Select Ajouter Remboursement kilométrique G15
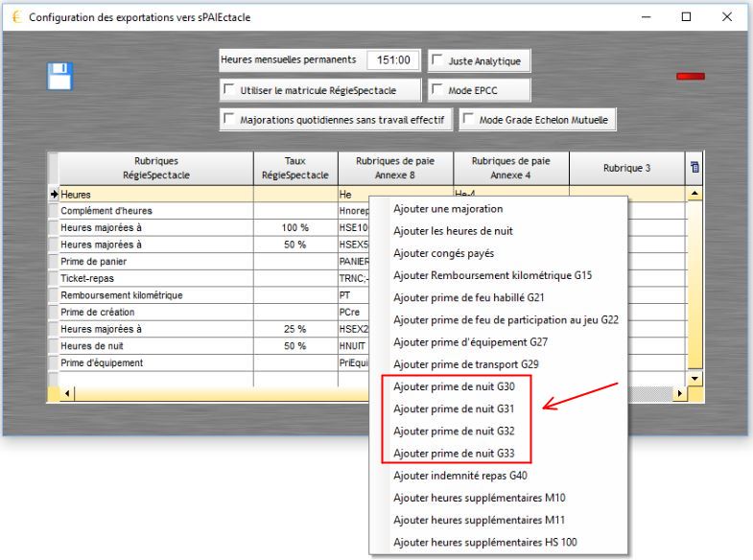The width and height of the screenshot is (753, 560). pyautogui.click(x=493, y=275)
